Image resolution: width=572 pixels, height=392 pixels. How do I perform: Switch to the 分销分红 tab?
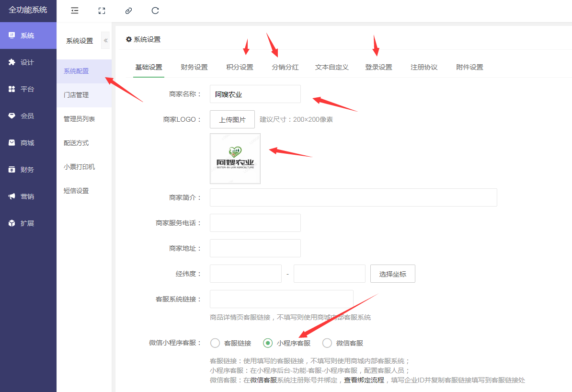pyautogui.click(x=285, y=67)
